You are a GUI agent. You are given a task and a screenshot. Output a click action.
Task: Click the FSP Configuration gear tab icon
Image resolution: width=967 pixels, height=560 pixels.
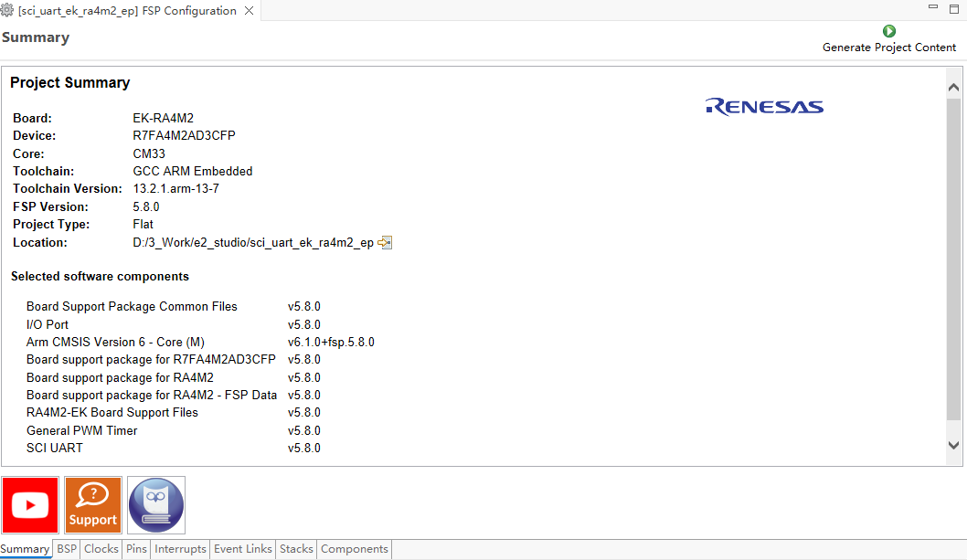click(x=6, y=10)
